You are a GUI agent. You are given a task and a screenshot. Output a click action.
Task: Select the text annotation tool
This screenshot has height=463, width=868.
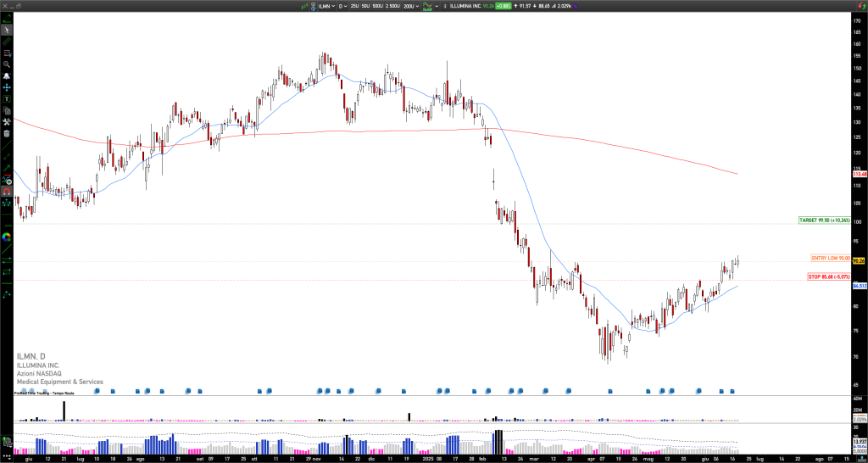pos(7,99)
